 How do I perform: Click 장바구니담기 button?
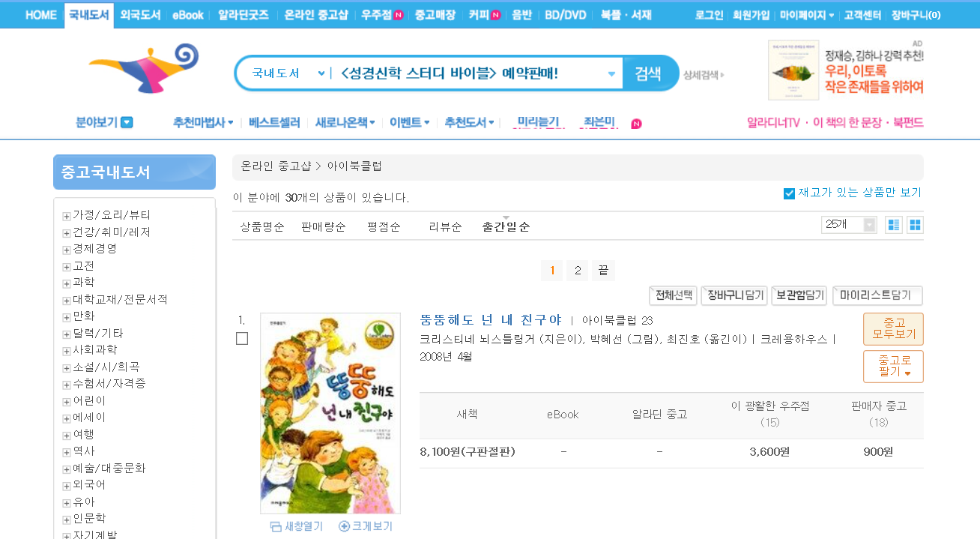(734, 295)
